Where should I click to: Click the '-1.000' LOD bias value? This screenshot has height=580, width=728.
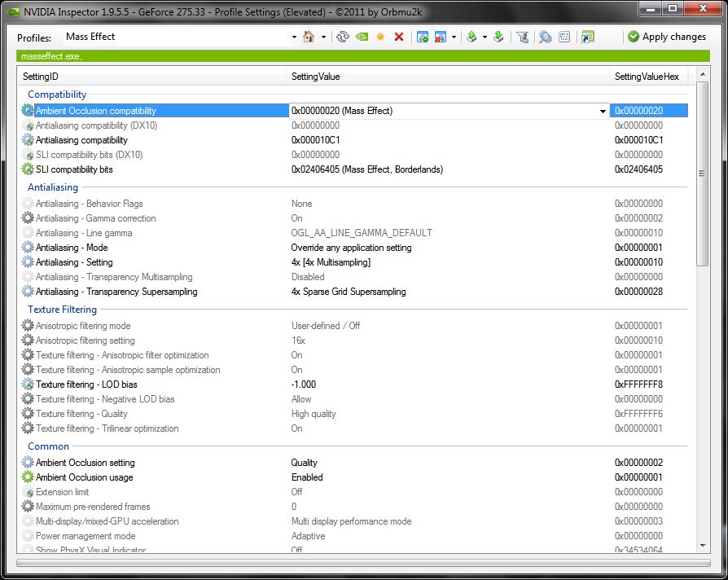point(304,384)
